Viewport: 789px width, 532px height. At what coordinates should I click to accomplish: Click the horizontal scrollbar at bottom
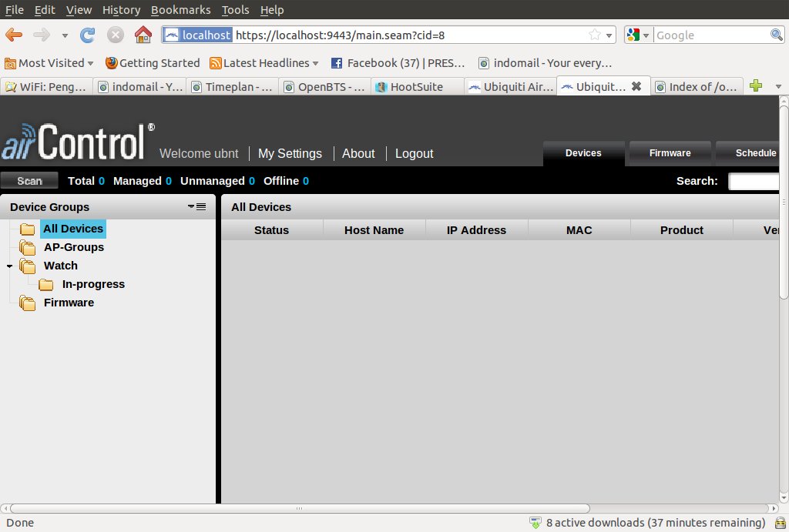pyautogui.click(x=300, y=508)
